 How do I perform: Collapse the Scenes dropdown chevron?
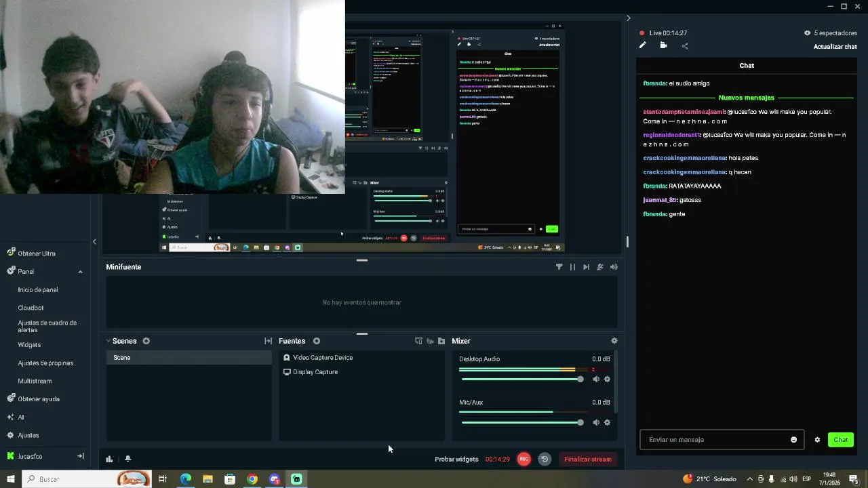point(108,341)
